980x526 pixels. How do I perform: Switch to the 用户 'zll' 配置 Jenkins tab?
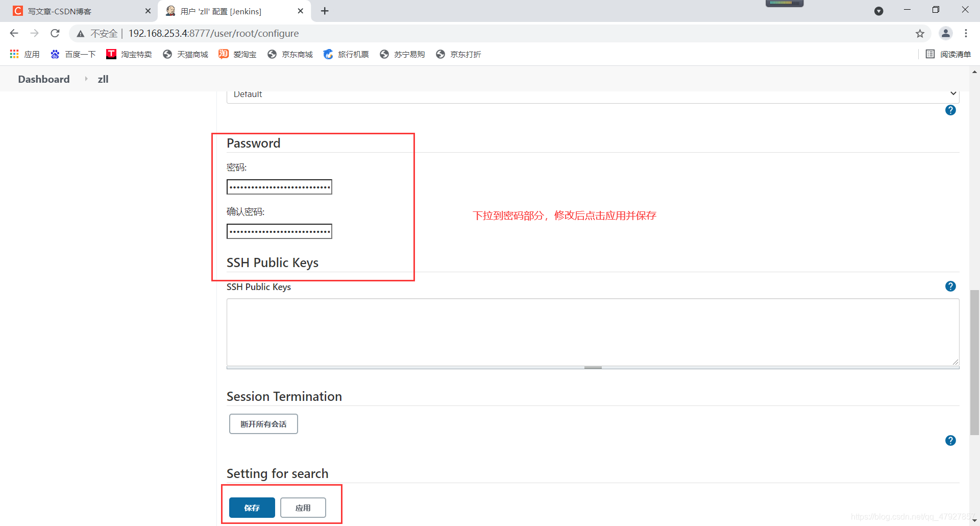point(235,11)
